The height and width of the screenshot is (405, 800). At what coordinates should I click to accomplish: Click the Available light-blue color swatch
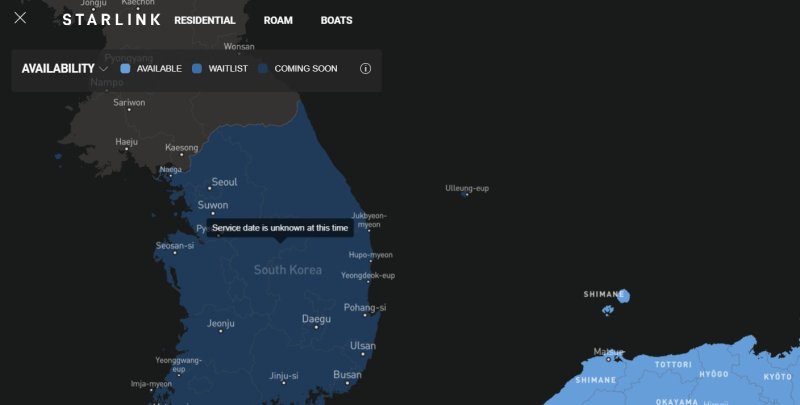point(126,69)
